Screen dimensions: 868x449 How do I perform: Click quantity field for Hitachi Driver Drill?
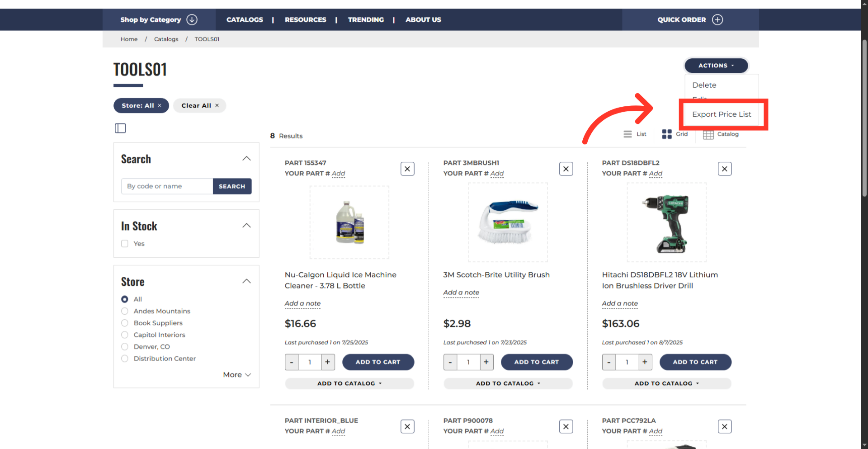click(x=627, y=362)
